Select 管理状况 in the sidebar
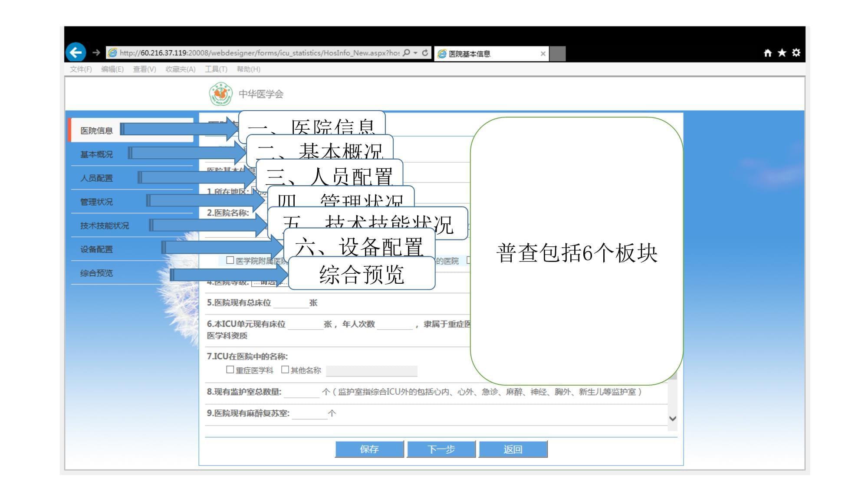868x488 pixels. tap(96, 202)
